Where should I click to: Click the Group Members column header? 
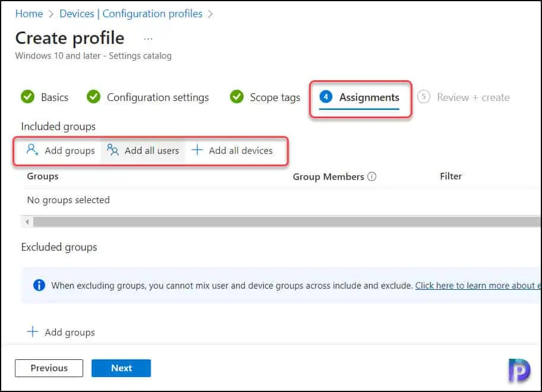click(x=329, y=177)
